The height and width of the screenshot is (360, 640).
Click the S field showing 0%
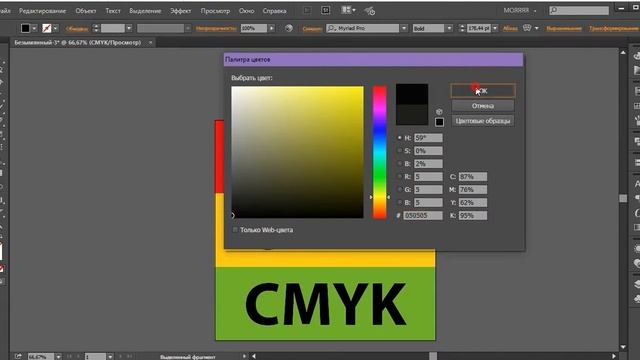click(428, 151)
